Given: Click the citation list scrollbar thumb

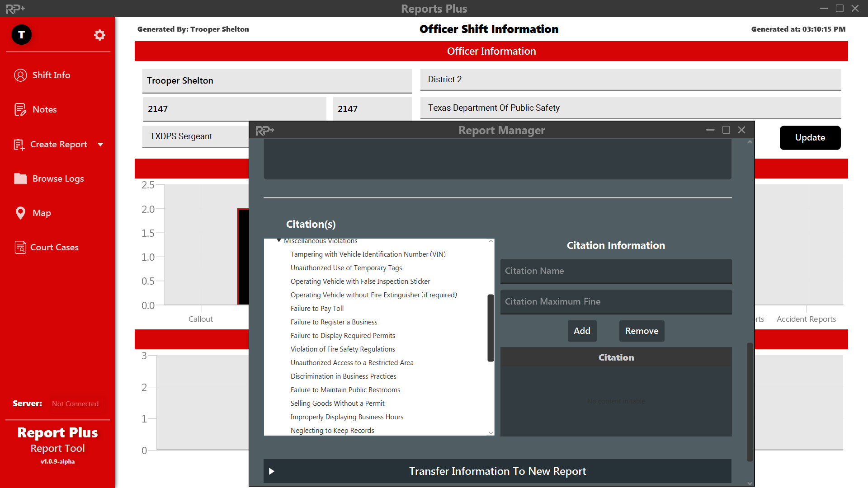Looking at the screenshot, I should pos(491,328).
